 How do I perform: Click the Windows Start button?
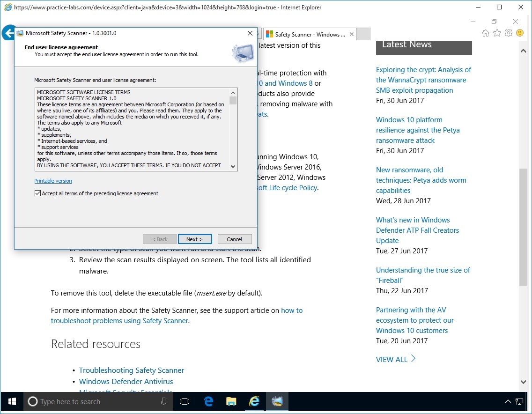pos(12,401)
